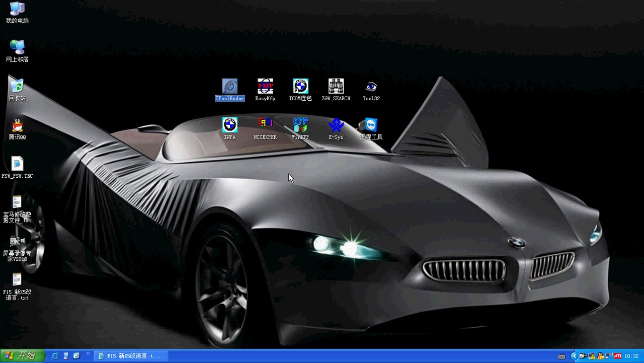The height and width of the screenshot is (363, 644).
Task: Select the F15 新X5改语言.txt desktop file
Action: tap(17, 286)
